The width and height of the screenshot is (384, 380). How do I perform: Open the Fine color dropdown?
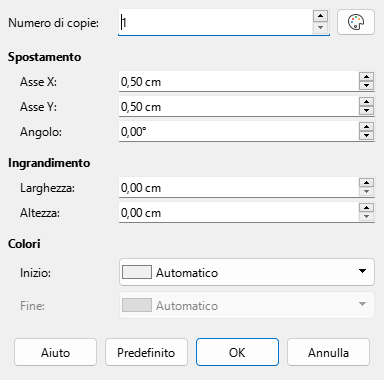coord(247,305)
